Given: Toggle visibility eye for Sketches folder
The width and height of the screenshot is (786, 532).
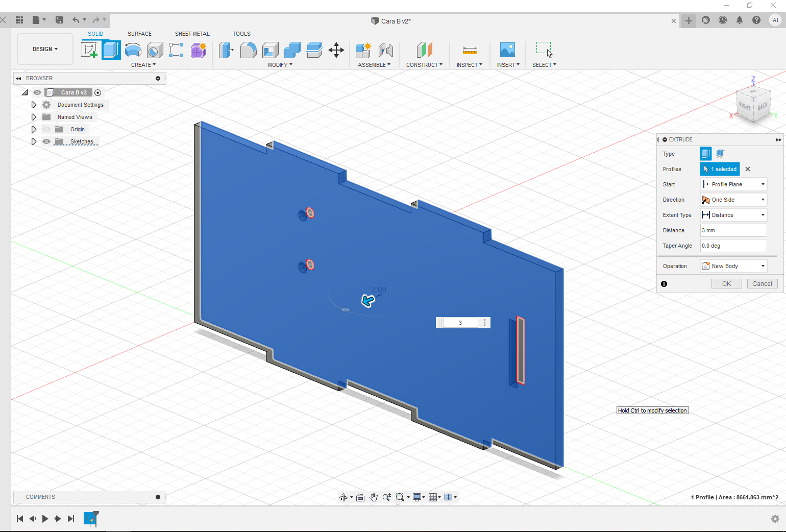Looking at the screenshot, I should coord(46,141).
